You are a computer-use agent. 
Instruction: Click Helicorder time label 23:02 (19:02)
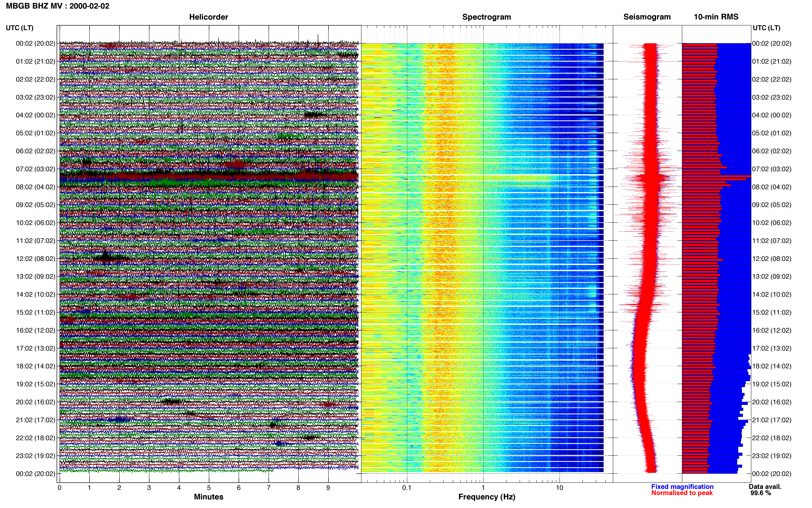[36, 456]
